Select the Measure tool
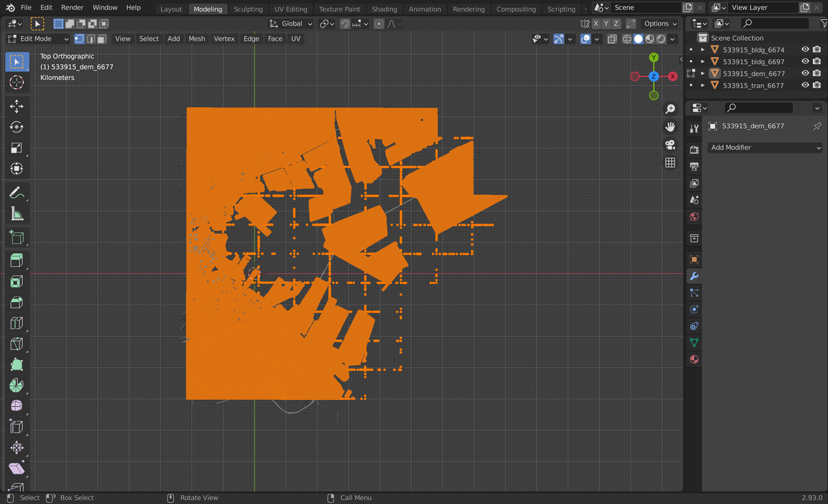The width and height of the screenshot is (828, 504). coord(17,214)
